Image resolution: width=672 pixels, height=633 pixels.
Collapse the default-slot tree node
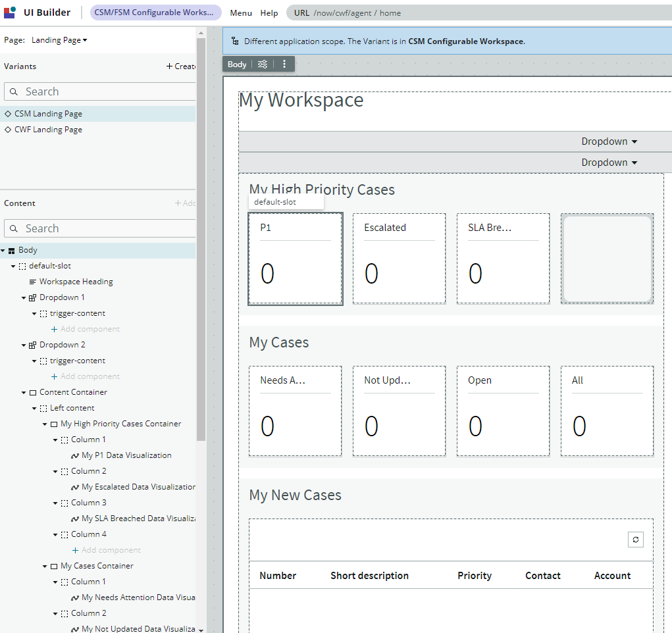(x=13, y=266)
